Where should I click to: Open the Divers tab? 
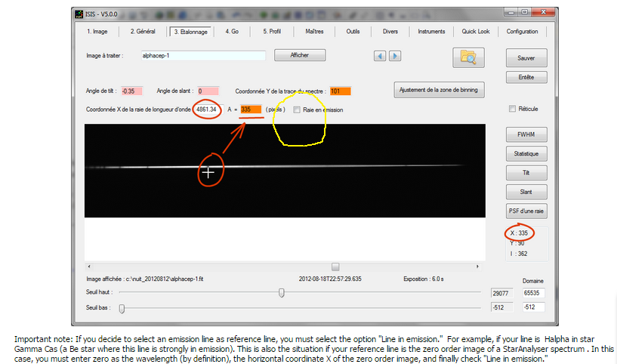coord(390,32)
